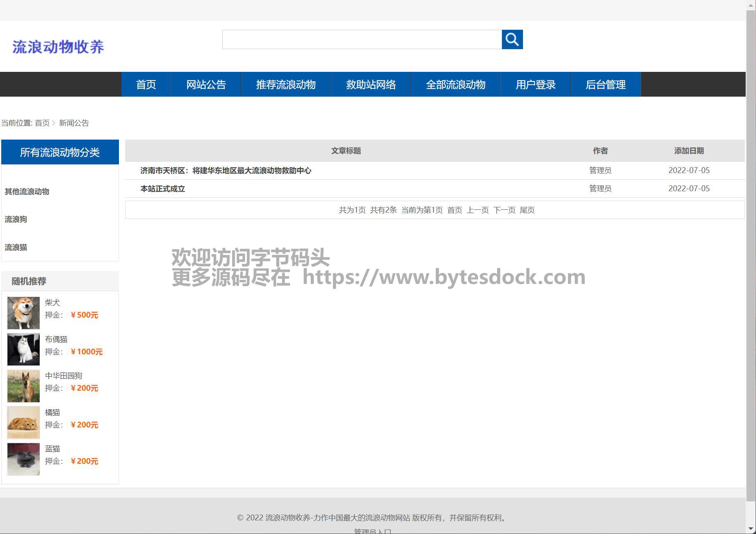Open 后台管理 in the navigation bar

tap(605, 85)
